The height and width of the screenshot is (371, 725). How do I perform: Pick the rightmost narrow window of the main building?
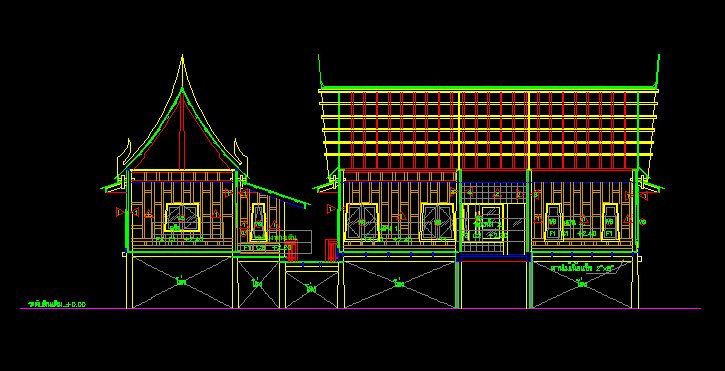click(610, 222)
